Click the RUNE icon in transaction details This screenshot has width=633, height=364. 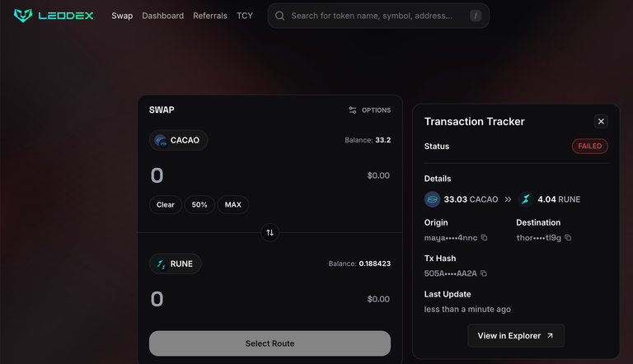point(526,199)
